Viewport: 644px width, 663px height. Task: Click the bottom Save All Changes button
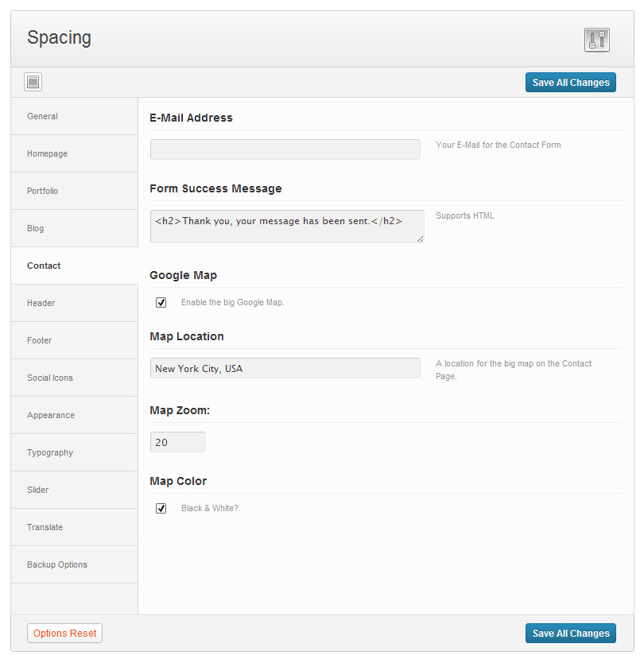pyautogui.click(x=570, y=634)
